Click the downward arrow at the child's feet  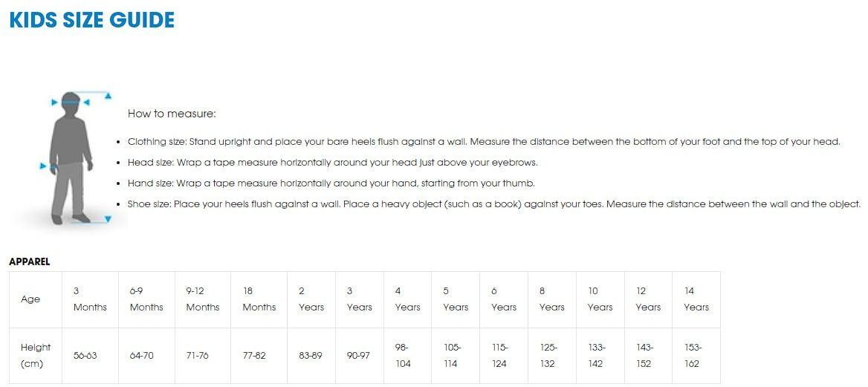(x=108, y=219)
